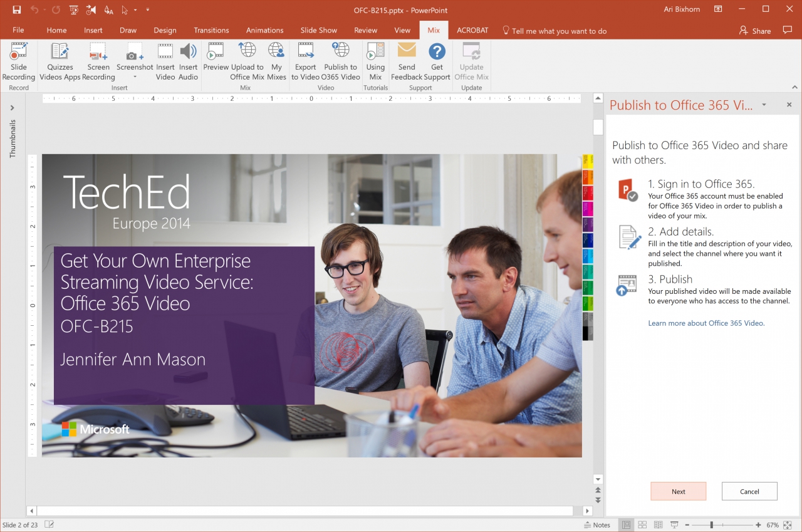This screenshot has height=532, width=802.
Task: Switch to the Insert tab
Action: click(x=93, y=30)
